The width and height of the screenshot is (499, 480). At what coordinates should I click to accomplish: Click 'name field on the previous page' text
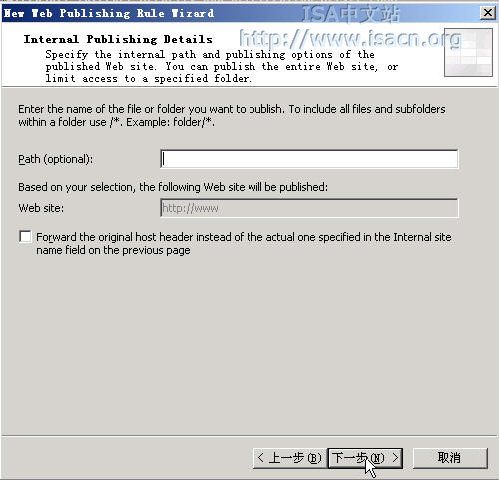click(113, 250)
